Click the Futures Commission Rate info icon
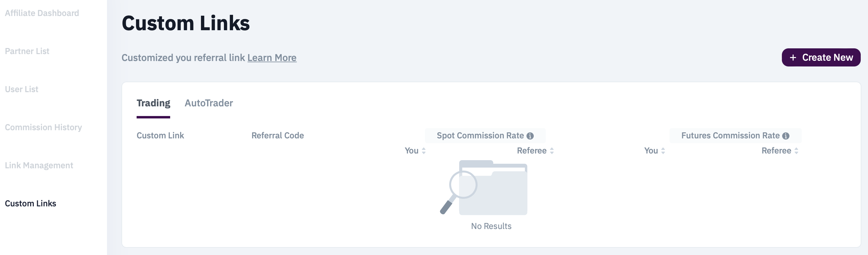The height and width of the screenshot is (255, 868). (786, 136)
